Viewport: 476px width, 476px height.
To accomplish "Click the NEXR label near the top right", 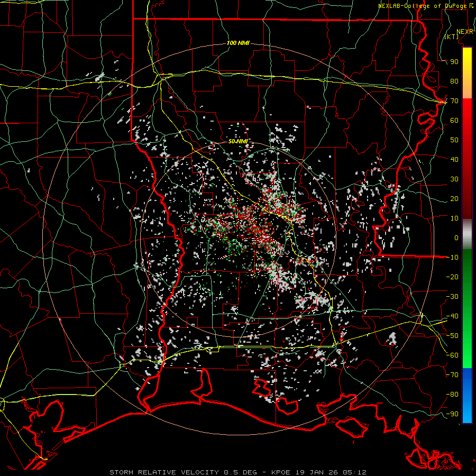I will tap(465, 32).
